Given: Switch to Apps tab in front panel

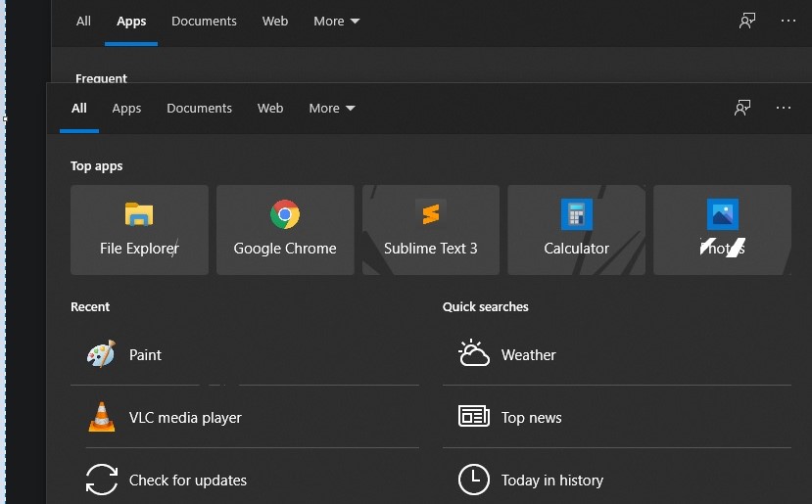Looking at the screenshot, I should point(126,109).
